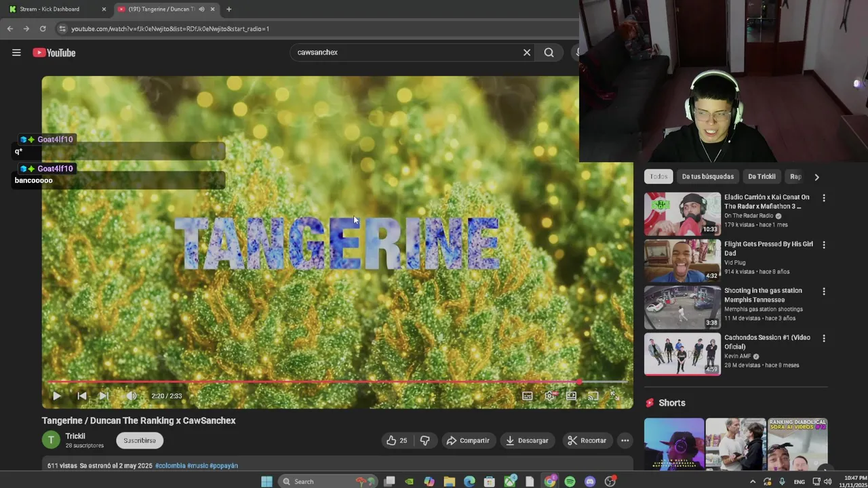This screenshot has height=488, width=868.
Task: Open the #colombia hashtag link
Action: click(170, 466)
